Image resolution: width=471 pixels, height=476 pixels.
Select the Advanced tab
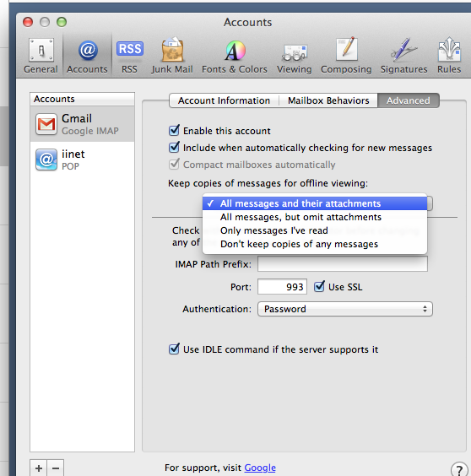409,100
